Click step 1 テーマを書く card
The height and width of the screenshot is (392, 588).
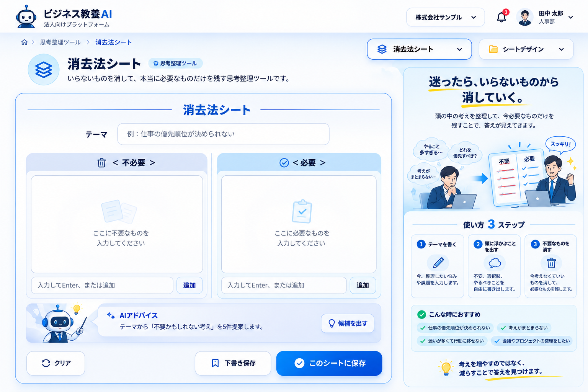438,266
